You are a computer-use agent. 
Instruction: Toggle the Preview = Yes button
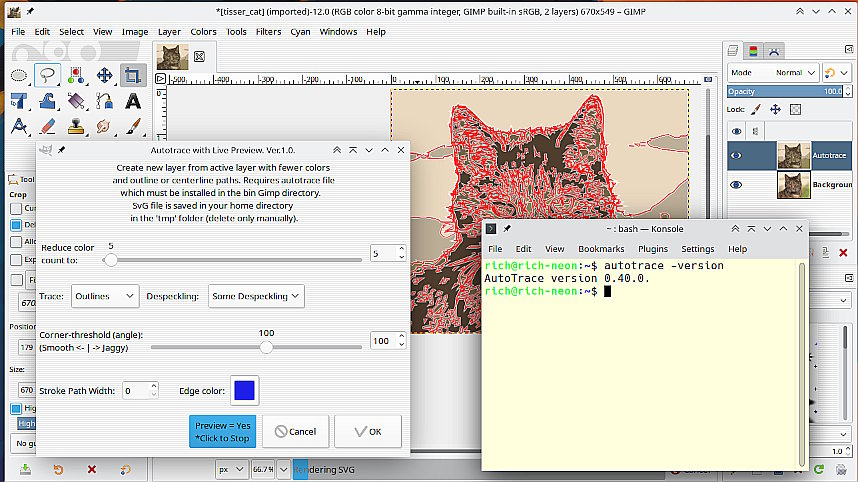(x=223, y=432)
